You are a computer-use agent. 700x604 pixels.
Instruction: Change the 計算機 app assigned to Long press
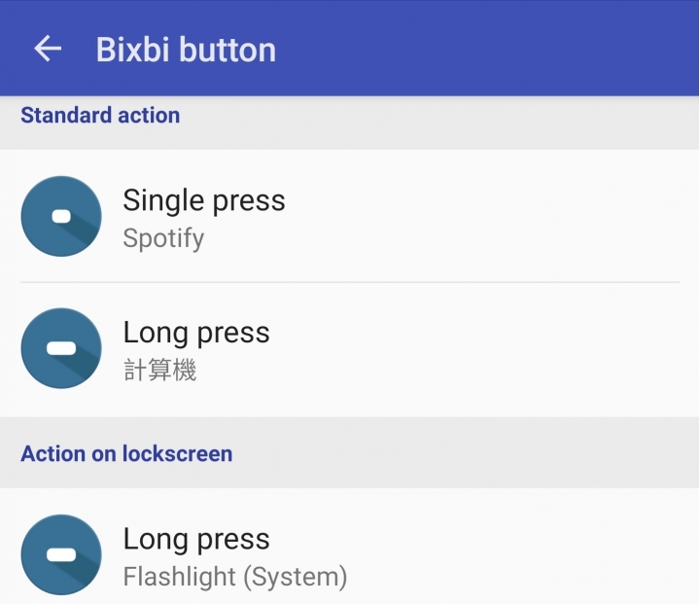pyautogui.click(x=159, y=370)
